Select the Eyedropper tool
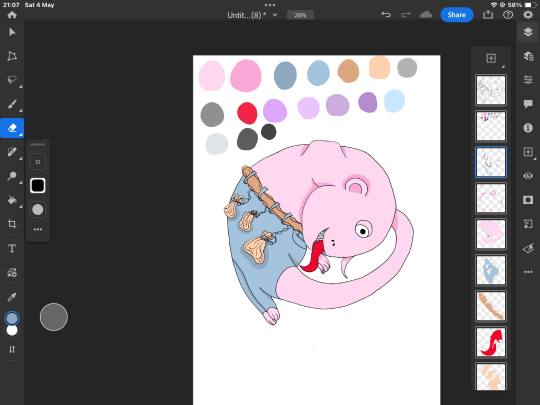The height and width of the screenshot is (405, 540). 12,297
